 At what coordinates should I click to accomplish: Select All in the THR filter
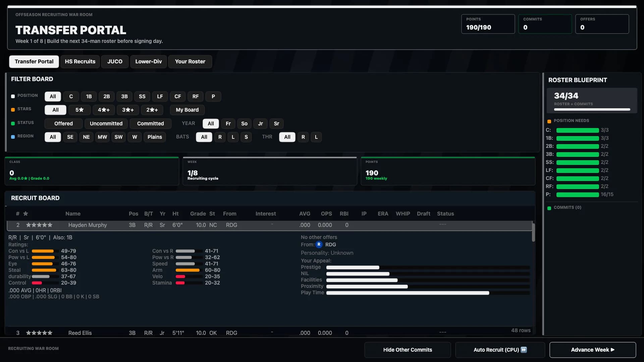[x=287, y=137]
